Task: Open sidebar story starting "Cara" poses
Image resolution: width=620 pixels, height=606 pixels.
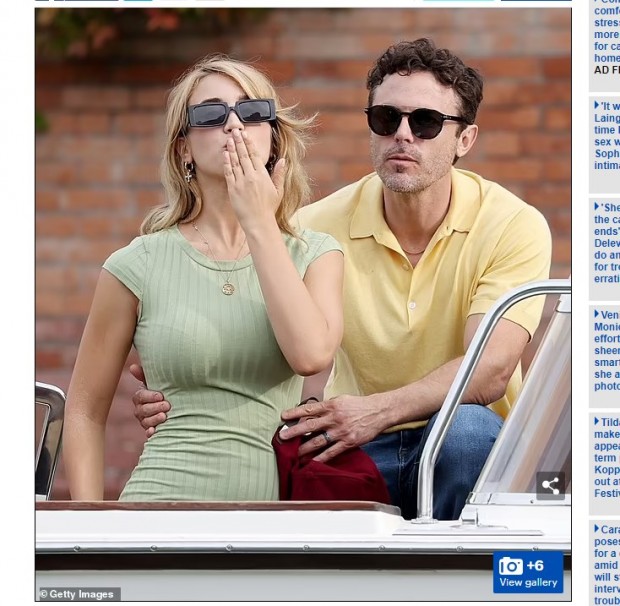Action: click(x=607, y=564)
